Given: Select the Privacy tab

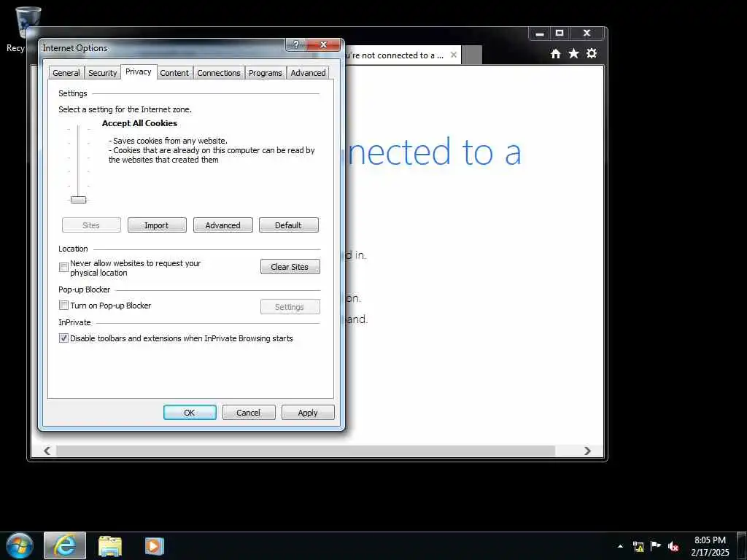Looking at the screenshot, I should [138, 72].
